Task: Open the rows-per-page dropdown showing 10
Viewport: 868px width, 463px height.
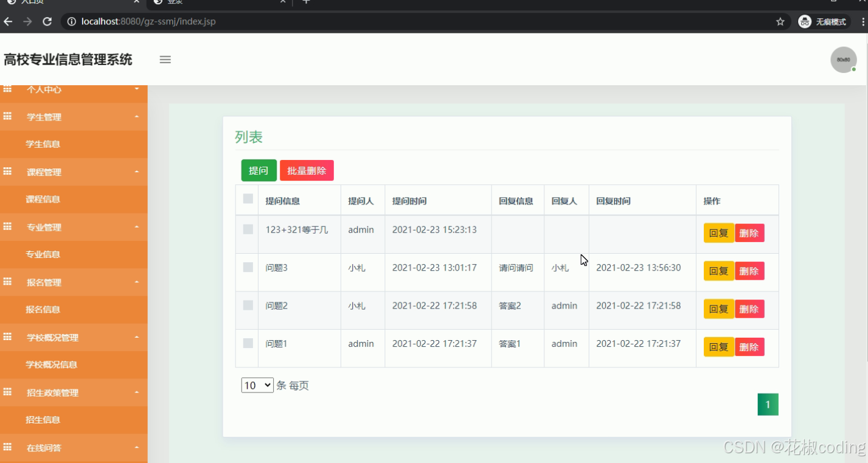Action: [257, 385]
